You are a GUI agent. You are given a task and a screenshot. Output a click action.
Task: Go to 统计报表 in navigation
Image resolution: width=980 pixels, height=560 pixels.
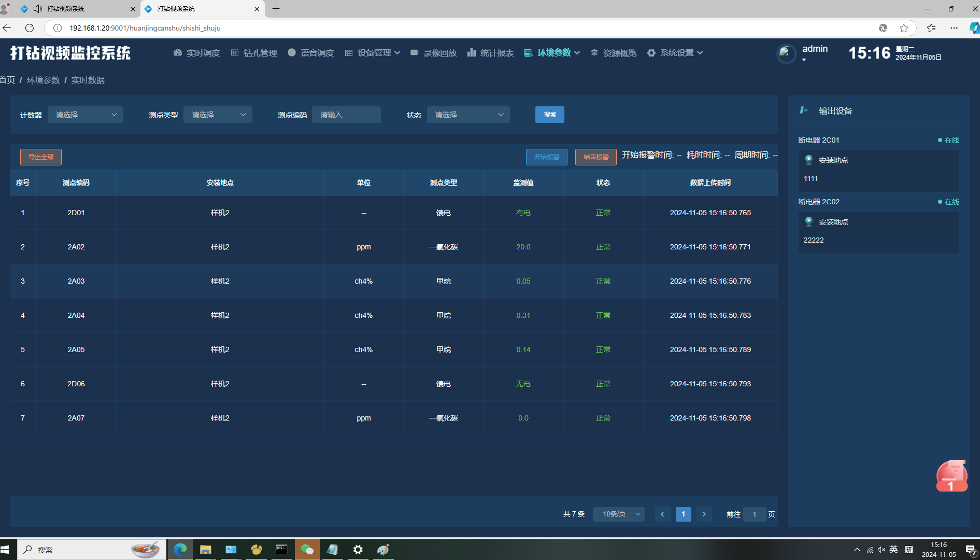click(x=490, y=53)
